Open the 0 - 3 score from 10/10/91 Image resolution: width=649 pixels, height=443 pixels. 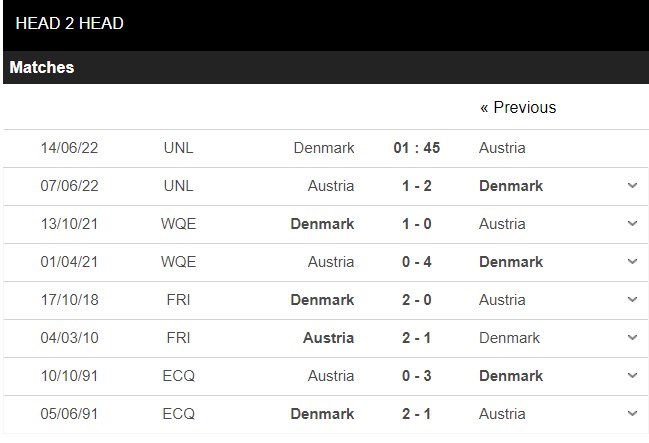tap(417, 376)
